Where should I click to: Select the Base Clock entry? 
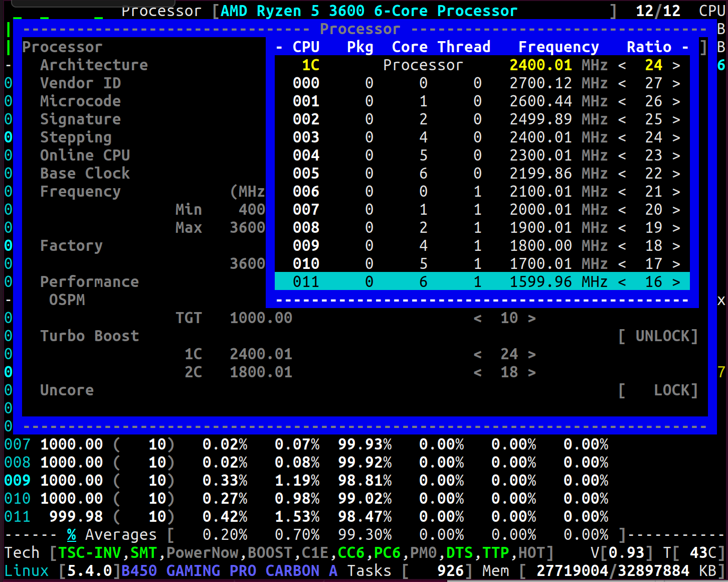pos(85,174)
